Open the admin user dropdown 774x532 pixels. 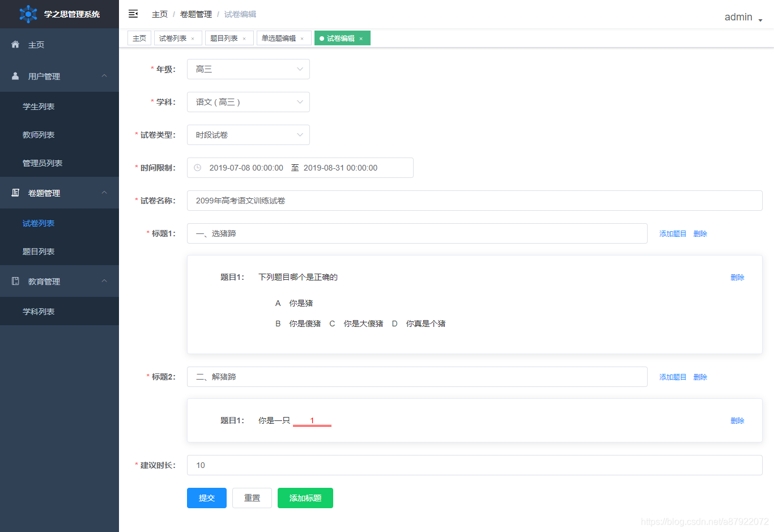pos(743,17)
